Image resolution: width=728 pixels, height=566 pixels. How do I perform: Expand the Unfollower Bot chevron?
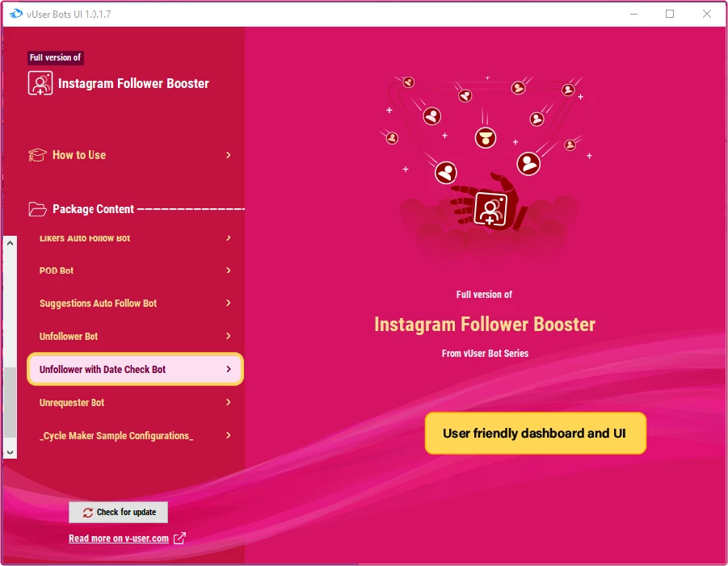(229, 336)
